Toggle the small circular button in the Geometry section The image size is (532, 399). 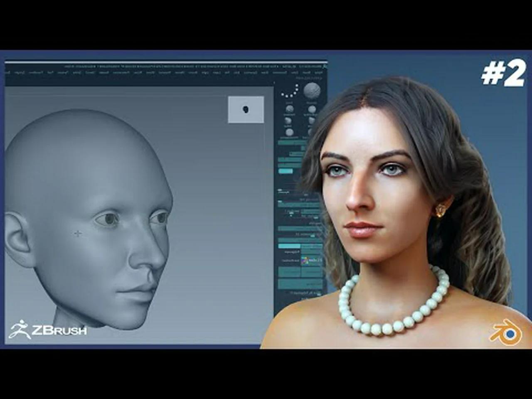[x=291, y=215]
